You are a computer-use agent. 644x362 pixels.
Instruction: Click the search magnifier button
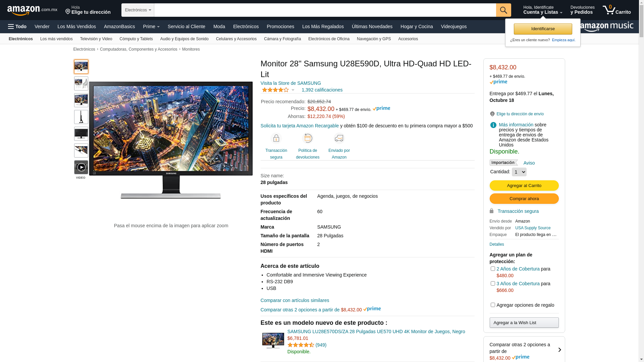(x=503, y=10)
